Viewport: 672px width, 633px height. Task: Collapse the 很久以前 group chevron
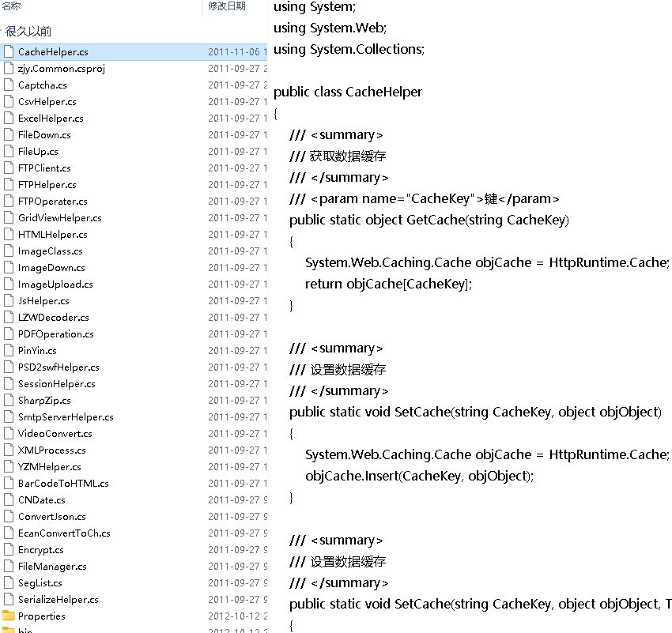[x=2, y=32]
